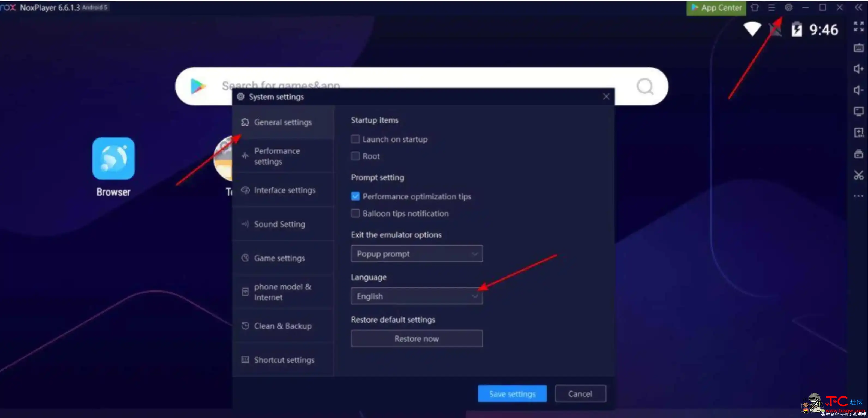Click Restore now button

(416, 338)
